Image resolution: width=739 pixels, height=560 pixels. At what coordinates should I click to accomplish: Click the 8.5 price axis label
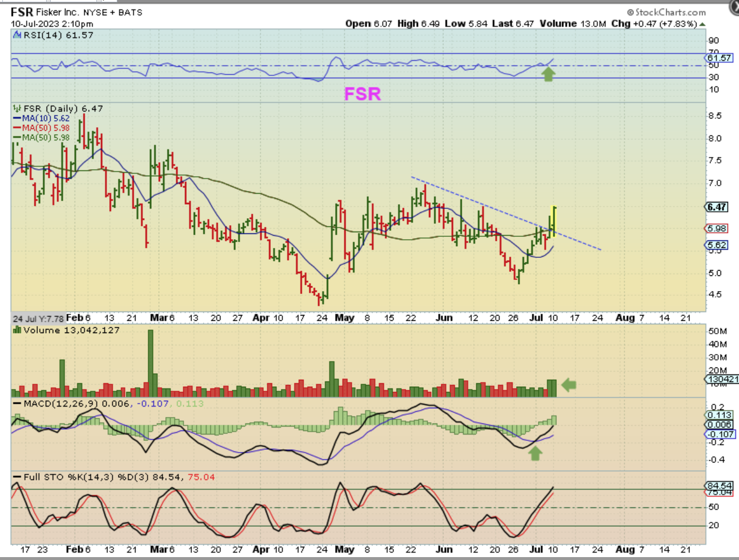pyautogui.click(x=715, y=116)
